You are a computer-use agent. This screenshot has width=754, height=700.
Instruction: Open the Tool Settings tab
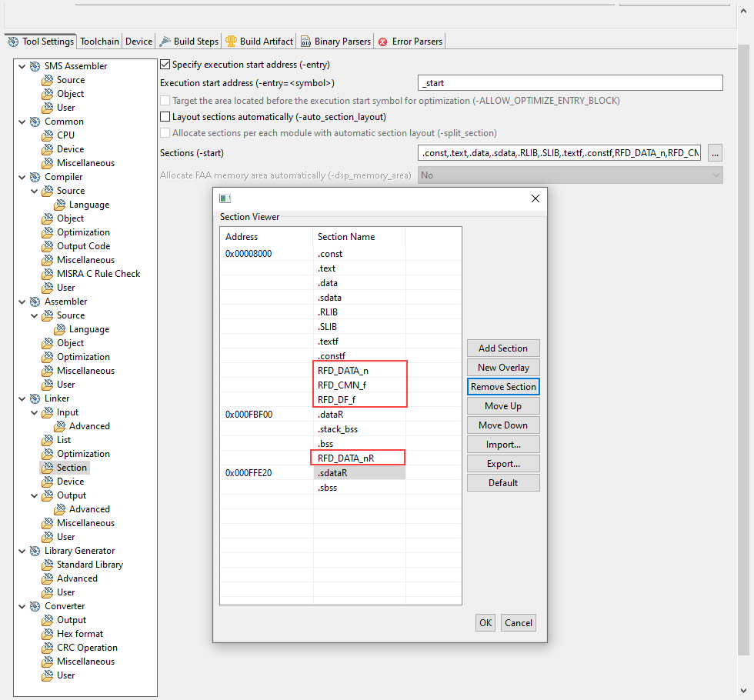tap(40, 42)
